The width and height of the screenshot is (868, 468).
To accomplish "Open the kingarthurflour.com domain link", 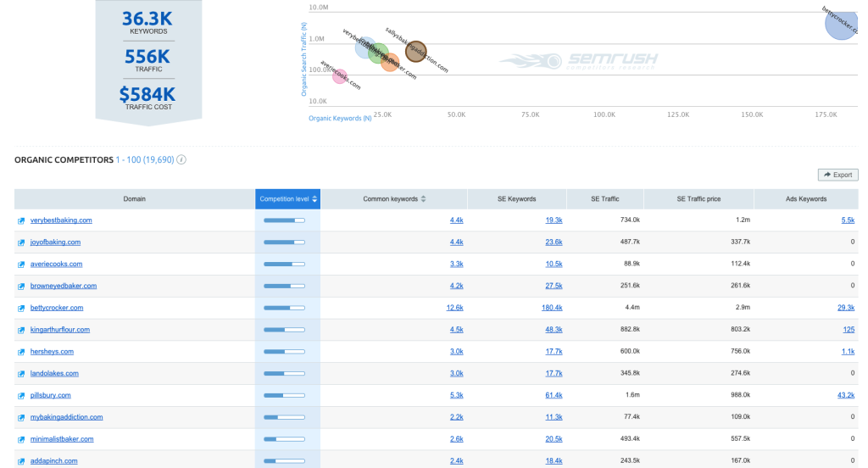I will click(x=60, y=330).
